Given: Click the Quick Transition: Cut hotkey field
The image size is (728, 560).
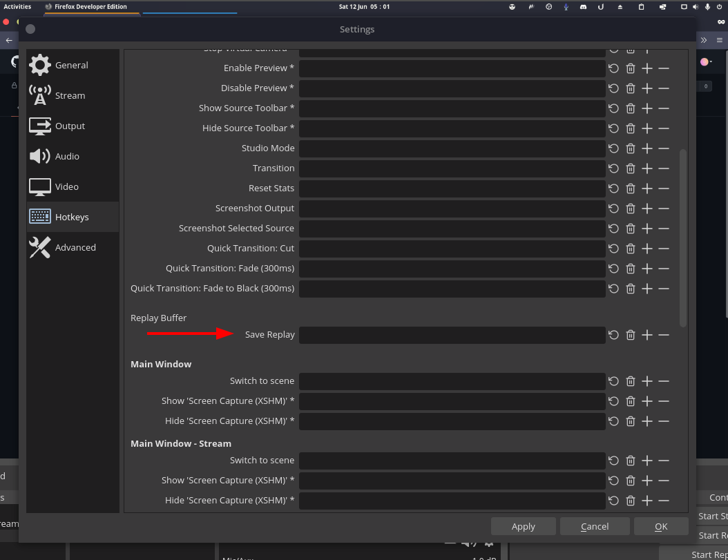Looking at the screenshot, I should 452,249.
